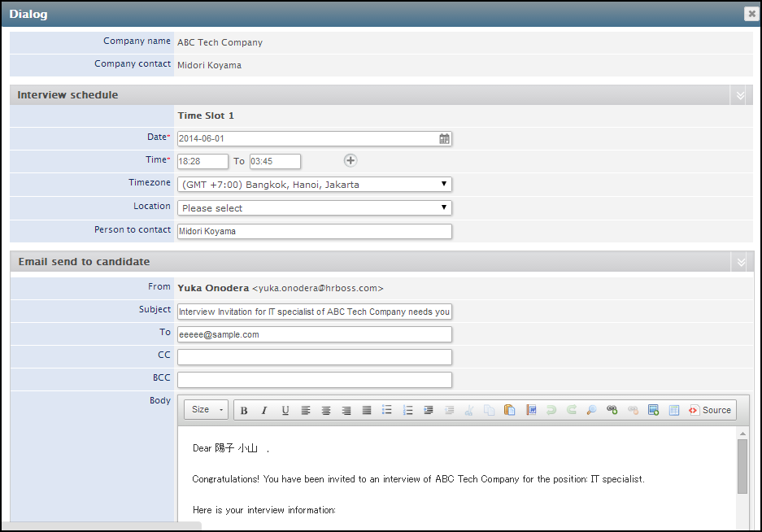Click the Unlink icon
The image size is (762, 532).
pyautogui.click(x=633, y=410)
